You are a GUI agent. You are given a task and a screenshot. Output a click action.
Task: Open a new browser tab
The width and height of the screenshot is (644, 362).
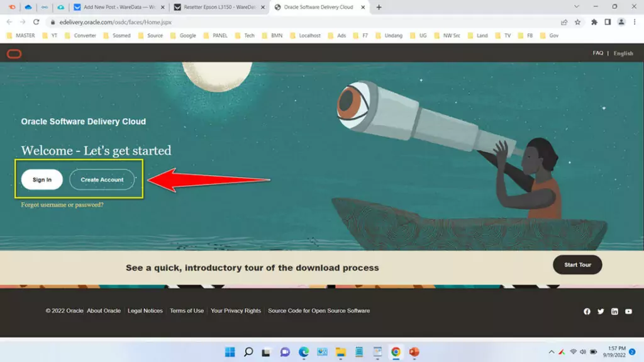pos(379,7)
